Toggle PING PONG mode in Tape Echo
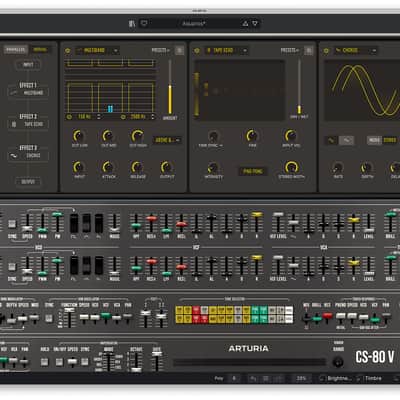The width and height of the screenshot is (400, 400). pyautogui.click(x=253, y=171)
